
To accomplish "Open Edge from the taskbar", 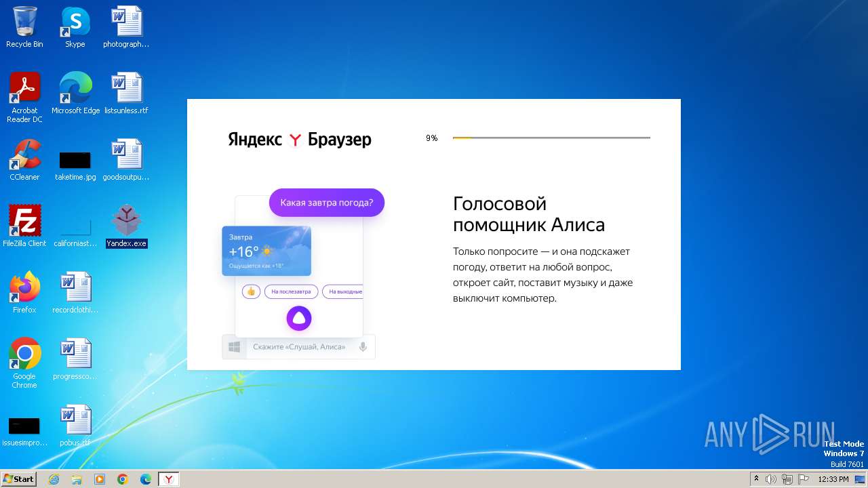I will coord(146,479).
